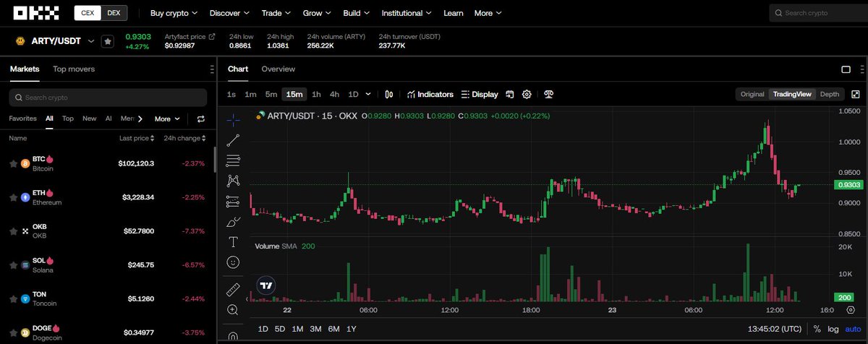Select the 4h timeframe
The height and width of the screenshot is (344, 868).
tap(334, 94)
